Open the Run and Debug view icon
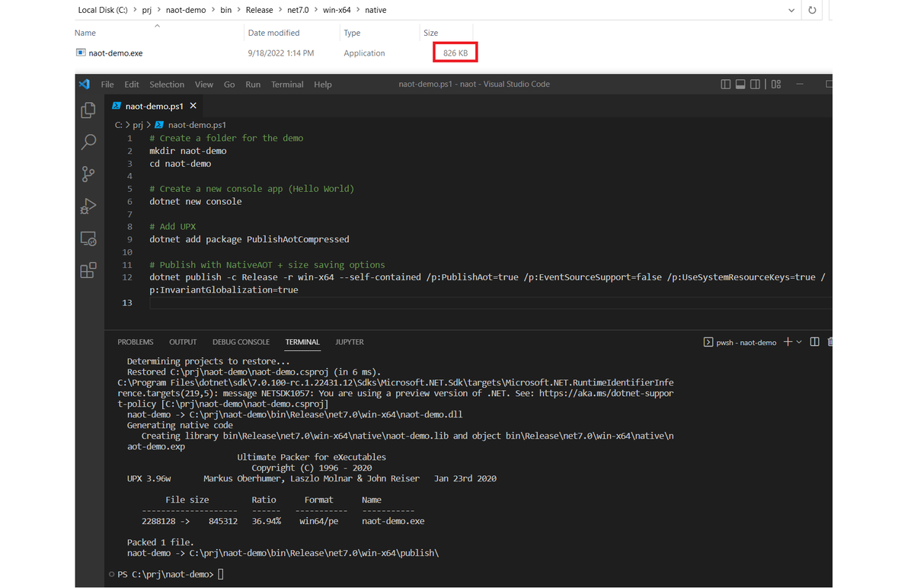This screenshot has width=914, height=588. [88, 206]
